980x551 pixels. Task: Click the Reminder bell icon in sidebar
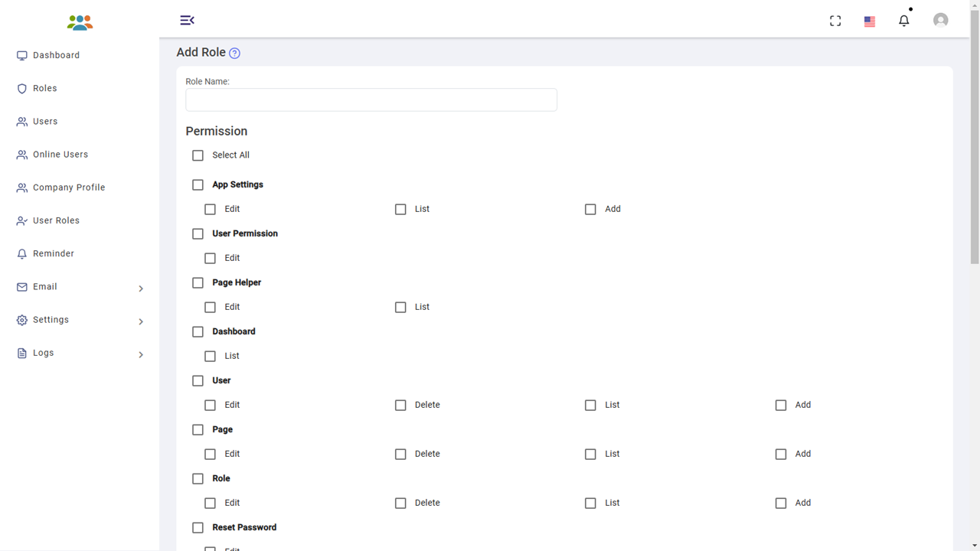point(22,254)
